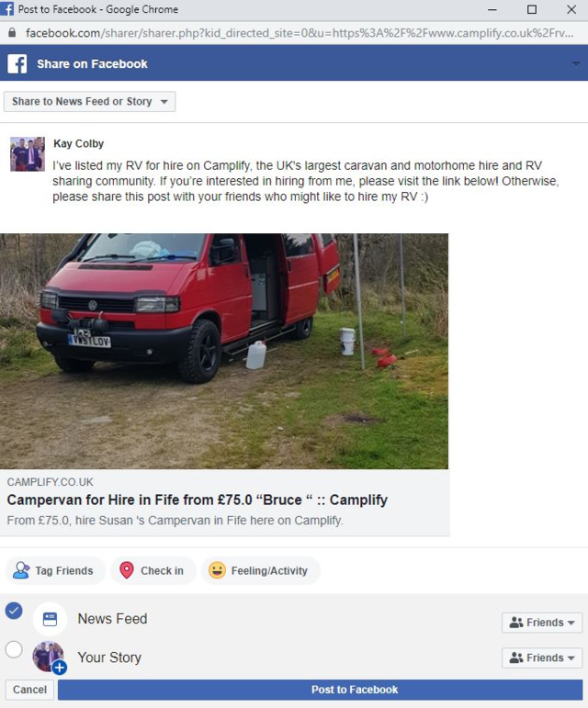Viewport: 588px width, 708px height.
Task: Open Your Story Friends audience dropdown
Action: coord(542,657)
